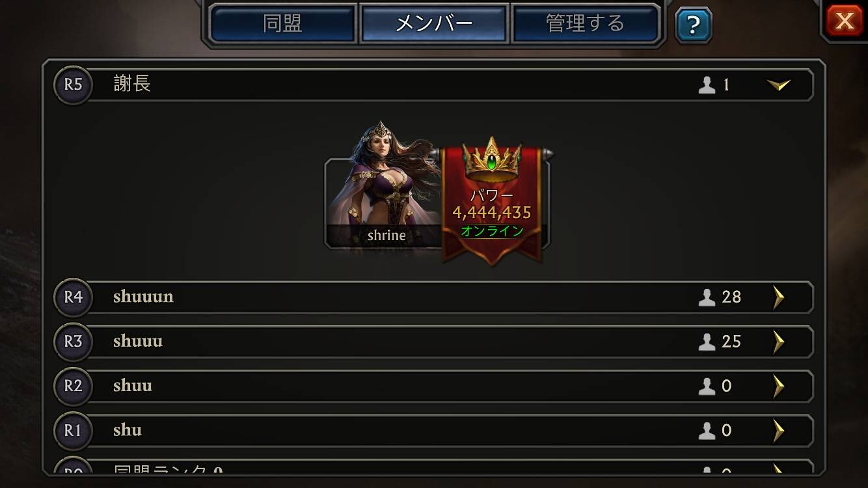The image size is (868, 488).
Task: Expand the R1 shu member list
Action: point(778,430)
